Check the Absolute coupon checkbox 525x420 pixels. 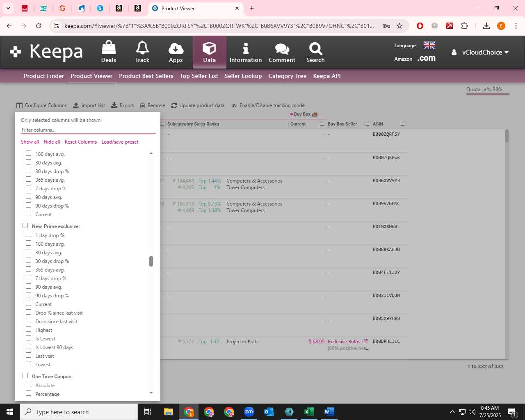pyautogui.click(x=29, y=385)
